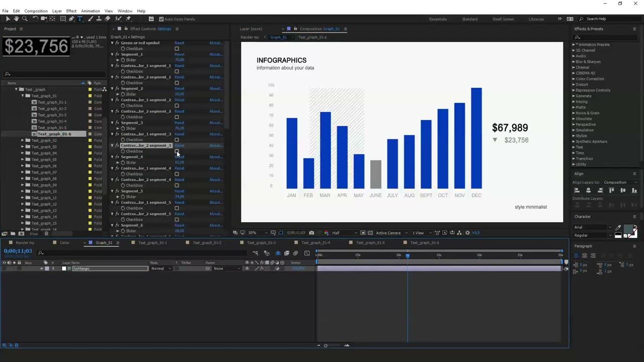Enable Frame Blending timeline switch
644x362 pixels.
pyautogui.click(x=287, y=253)
